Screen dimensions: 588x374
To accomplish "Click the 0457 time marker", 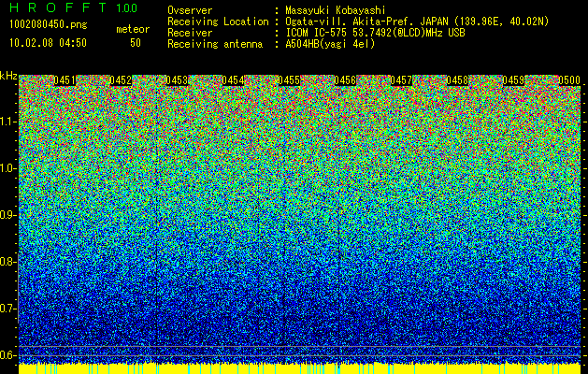I will 401,80.
